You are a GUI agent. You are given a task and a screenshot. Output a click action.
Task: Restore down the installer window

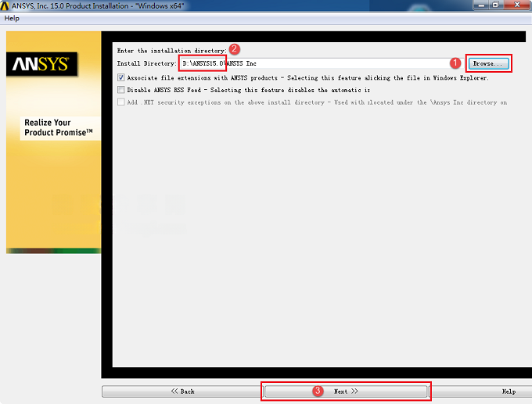coord(496,5)
